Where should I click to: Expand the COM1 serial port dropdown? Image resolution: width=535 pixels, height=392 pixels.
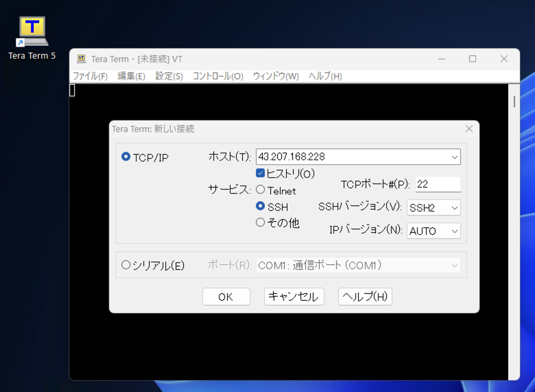pyautogui.click(x=455, y=265)
